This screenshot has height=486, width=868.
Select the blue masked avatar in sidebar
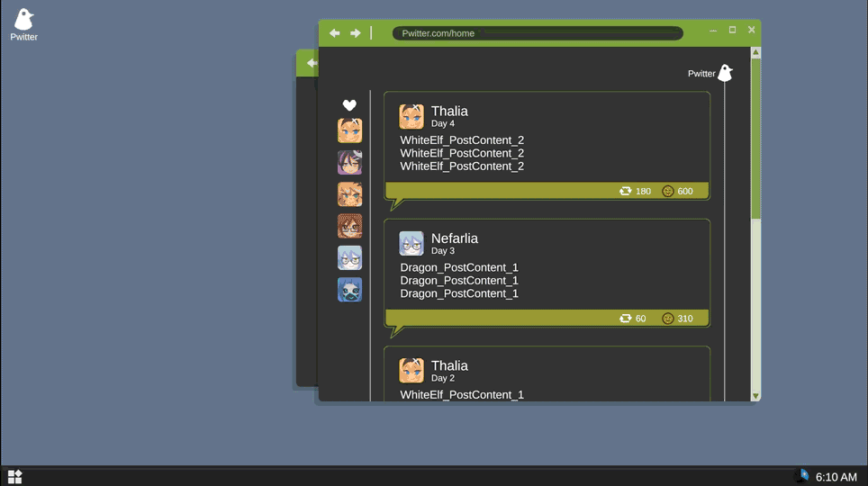tap(349, 290)
